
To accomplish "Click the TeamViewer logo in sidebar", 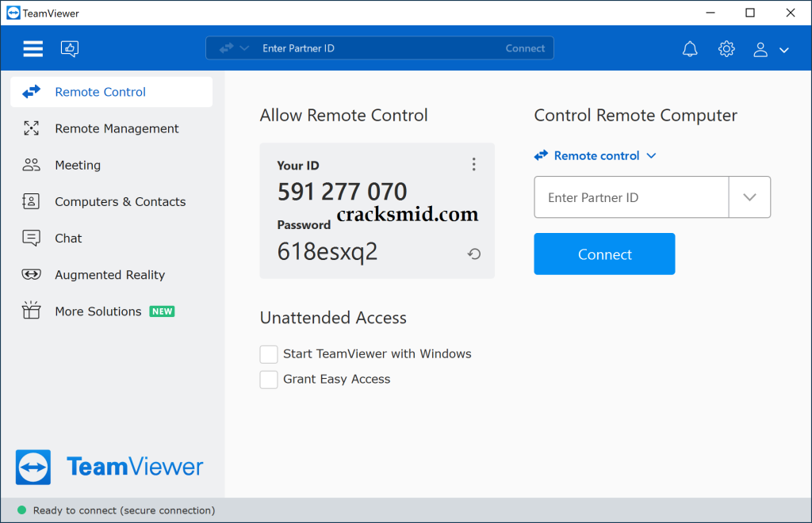I will (109, 467).
